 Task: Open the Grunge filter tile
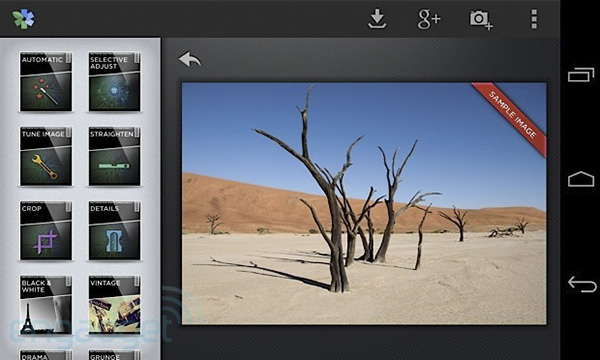114,355
